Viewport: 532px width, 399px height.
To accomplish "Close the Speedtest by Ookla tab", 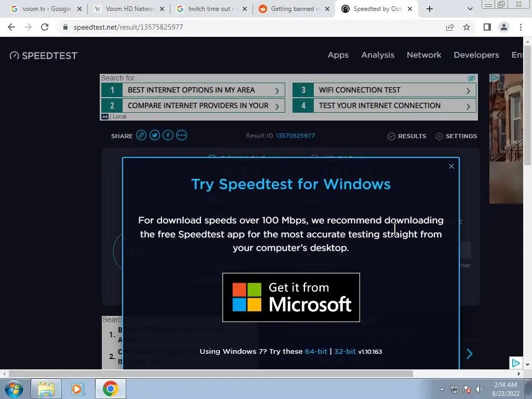I will tap(410, 9).
